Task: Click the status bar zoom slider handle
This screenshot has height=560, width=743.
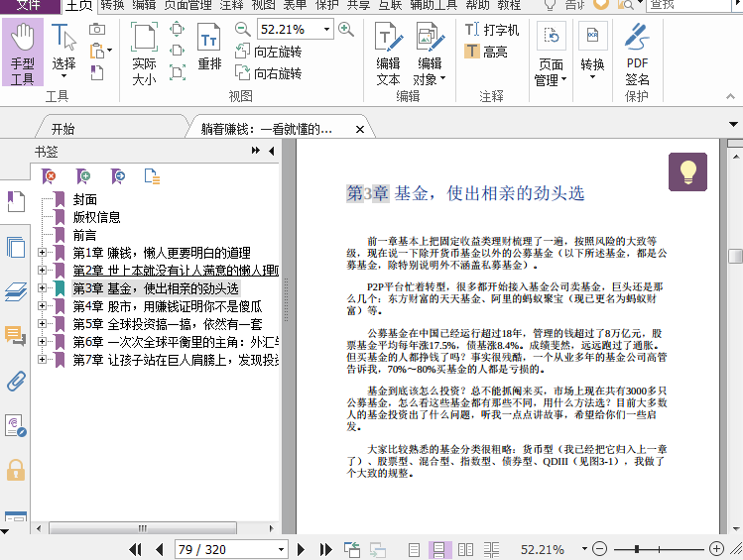Action: pyautogui.click(x=637, y=549)
